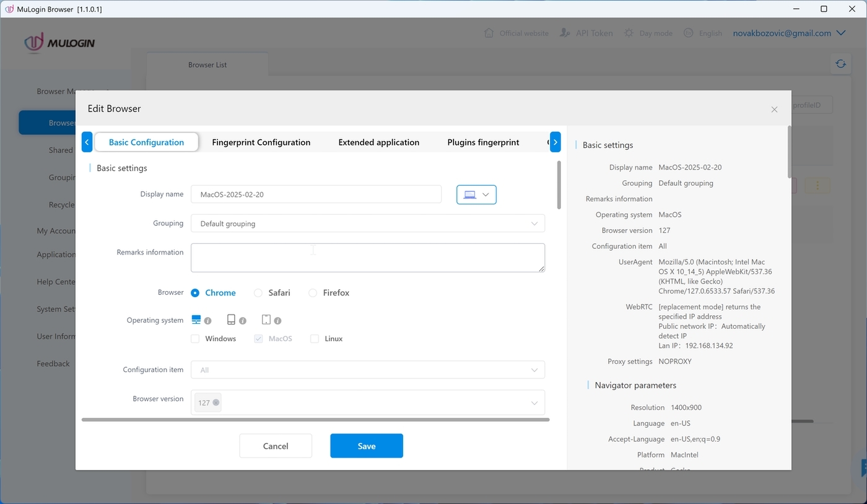Open the Official website link
The image size is (867, 504).
coord(524,33)
